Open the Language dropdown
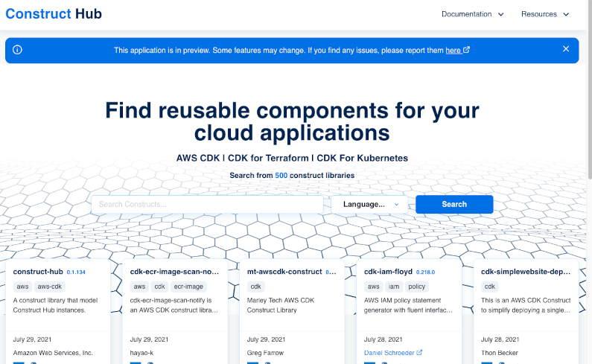This screenshot has width=592, height=364. click(x=369, y=204)
